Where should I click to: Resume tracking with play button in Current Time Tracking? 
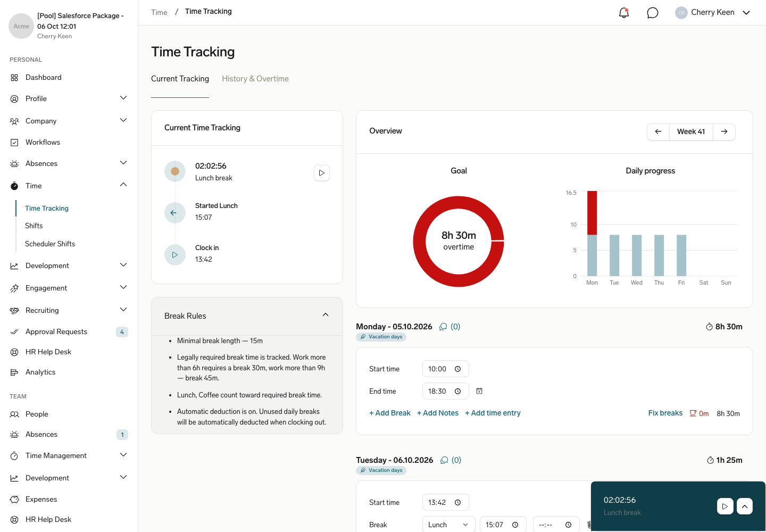pos(322,173)
